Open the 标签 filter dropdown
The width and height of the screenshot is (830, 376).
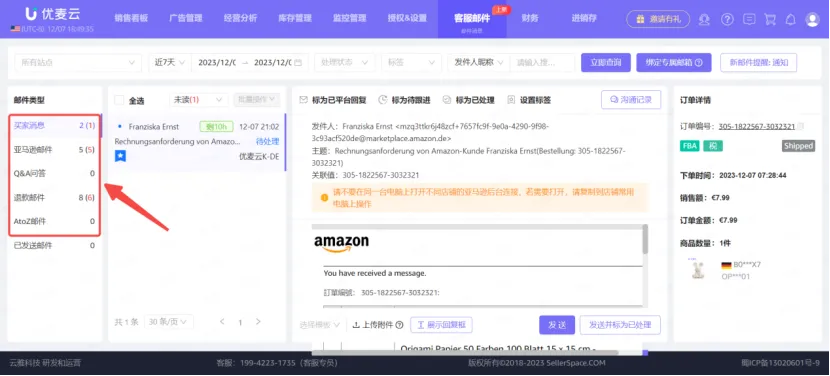point(411,62)
